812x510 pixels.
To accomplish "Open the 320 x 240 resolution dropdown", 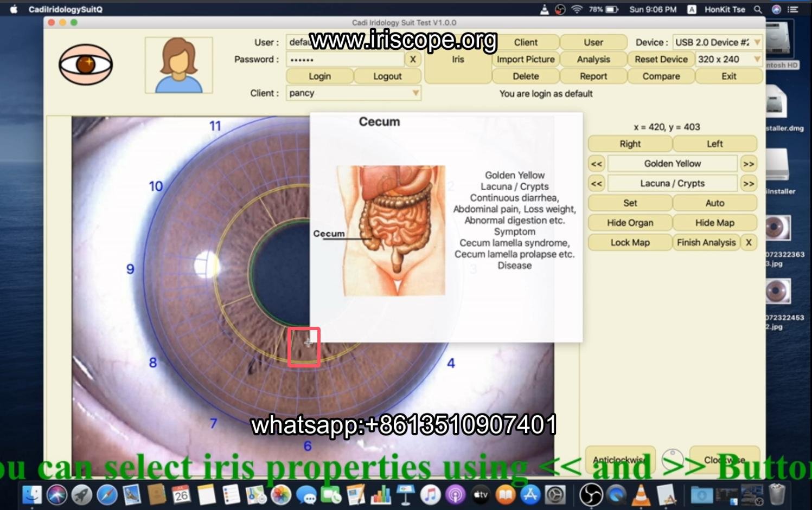I will (x=729, y=59).
